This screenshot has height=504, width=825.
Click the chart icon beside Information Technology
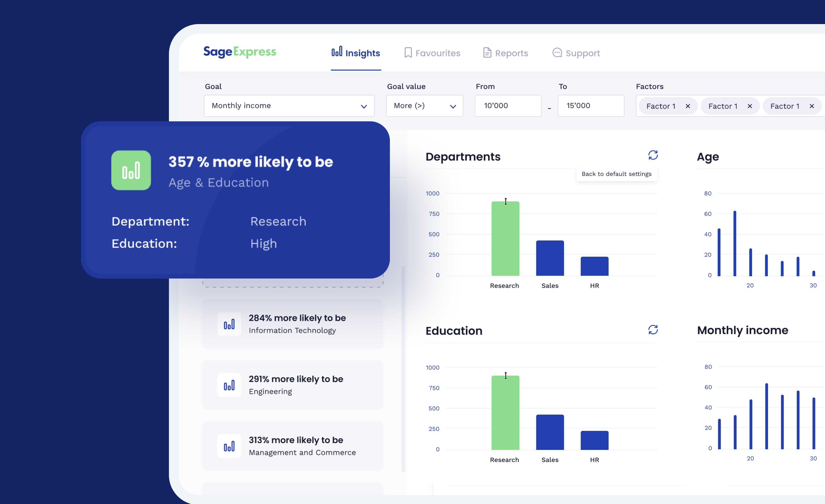pos(229,324)
